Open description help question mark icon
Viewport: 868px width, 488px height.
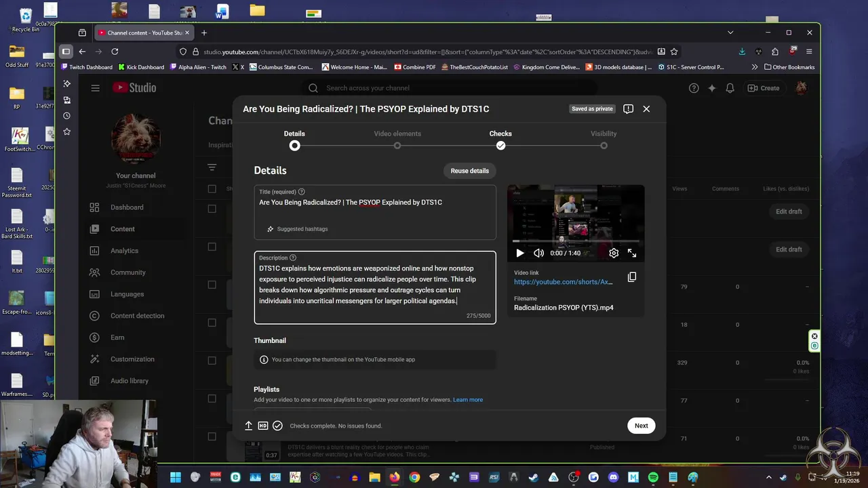293,258
